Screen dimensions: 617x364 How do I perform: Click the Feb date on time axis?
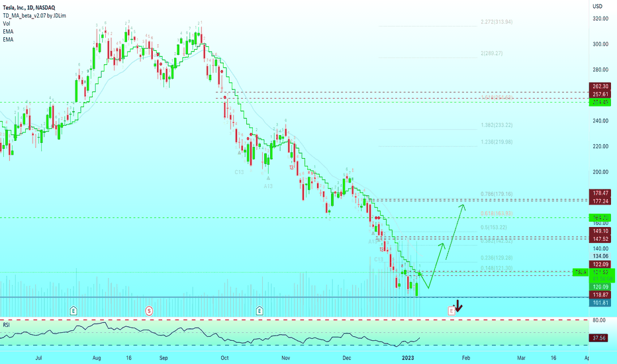466,358
